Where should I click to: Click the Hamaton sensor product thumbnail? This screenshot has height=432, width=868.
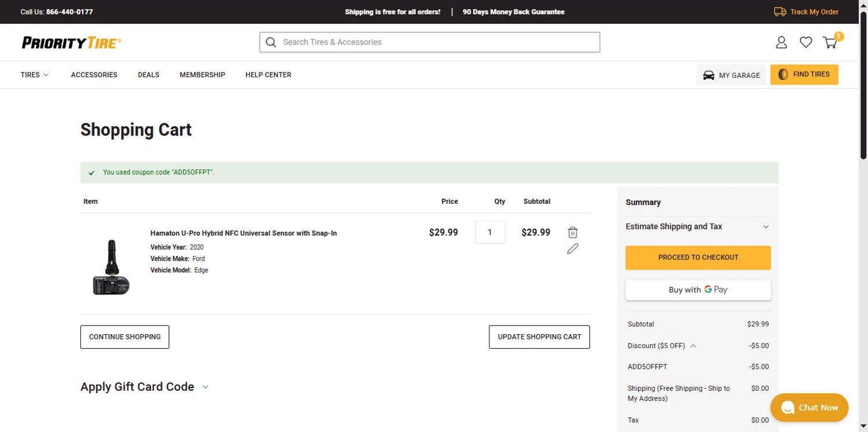click(x=111, y=266)
